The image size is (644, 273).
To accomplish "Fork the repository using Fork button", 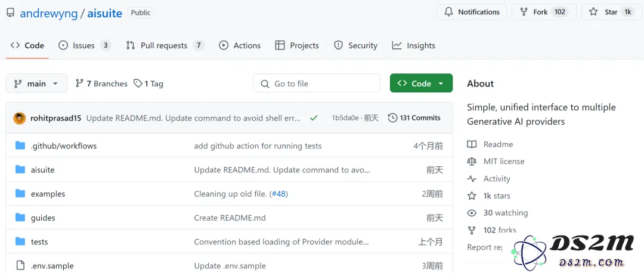I will [544, 12].
